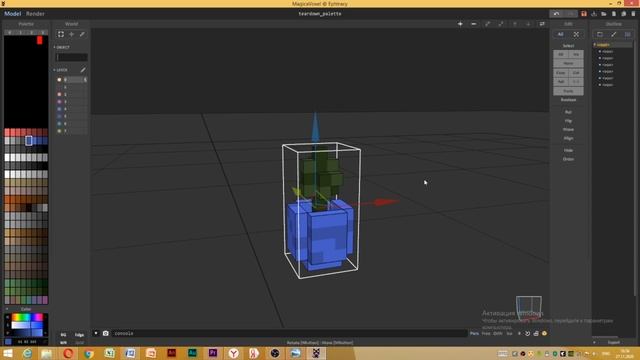Click the swap icon at the toolbar's right end
The image size is (640, 360).
pyautogui.click(x=542, y=24)
